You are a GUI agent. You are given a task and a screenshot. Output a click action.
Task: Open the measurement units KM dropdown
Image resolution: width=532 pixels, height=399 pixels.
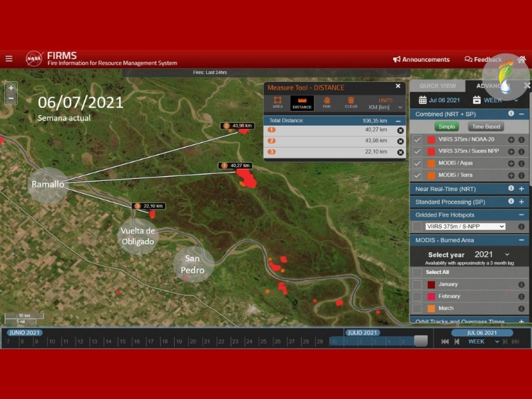390,106
